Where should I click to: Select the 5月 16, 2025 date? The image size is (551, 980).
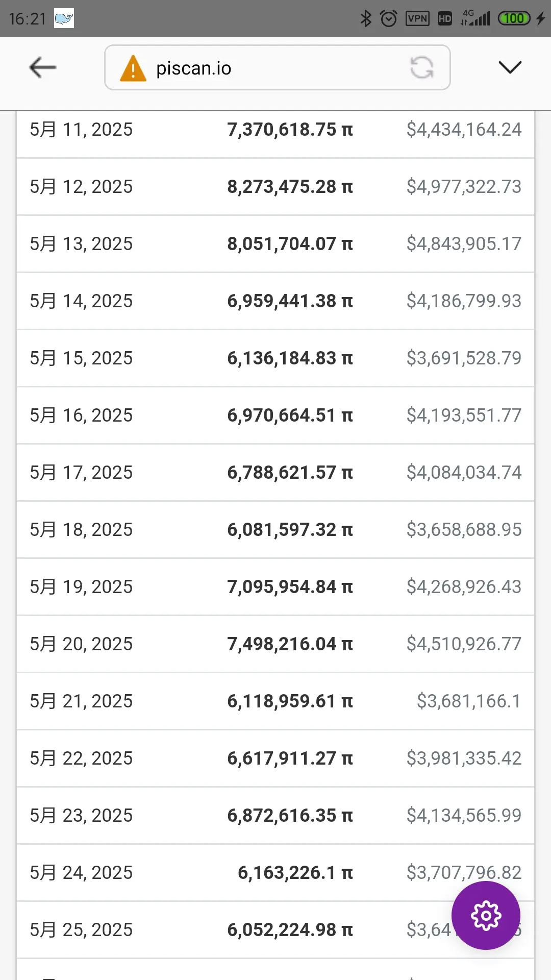[81, 415]
